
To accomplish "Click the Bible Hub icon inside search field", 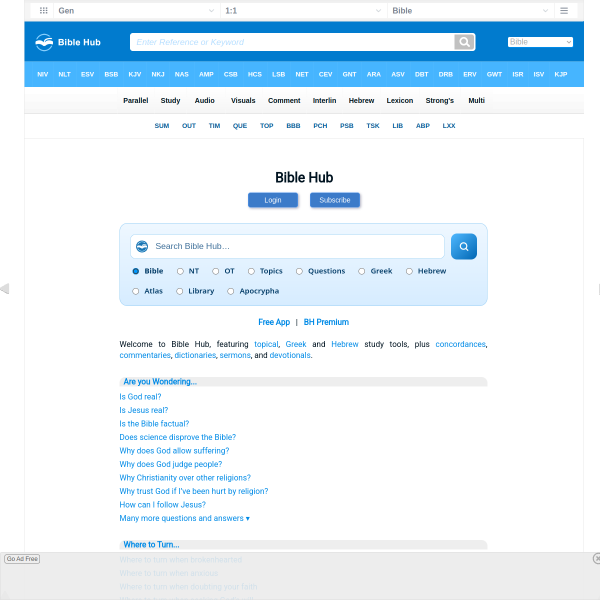I will click(x=142, y=247).
